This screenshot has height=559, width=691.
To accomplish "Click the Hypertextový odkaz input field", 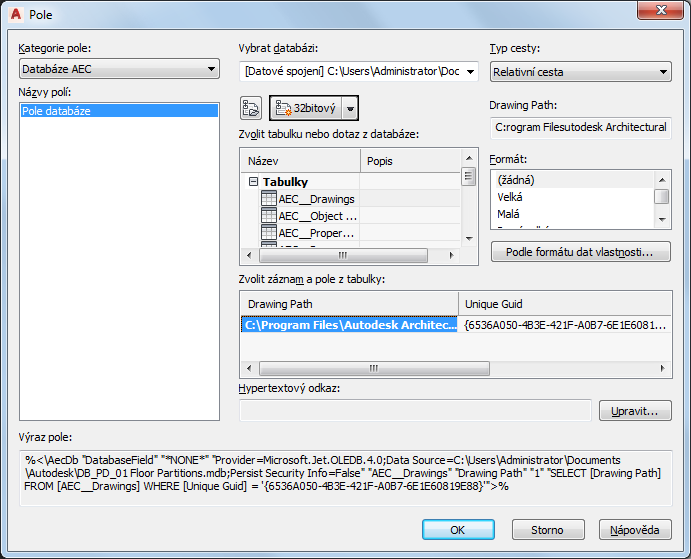I will (415, 411).
